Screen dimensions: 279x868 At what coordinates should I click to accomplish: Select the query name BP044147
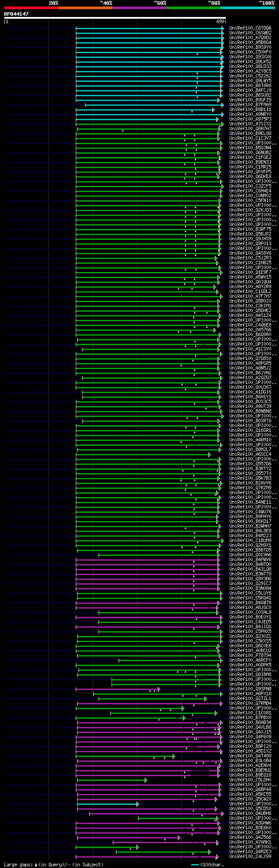(x=17, y=14)
